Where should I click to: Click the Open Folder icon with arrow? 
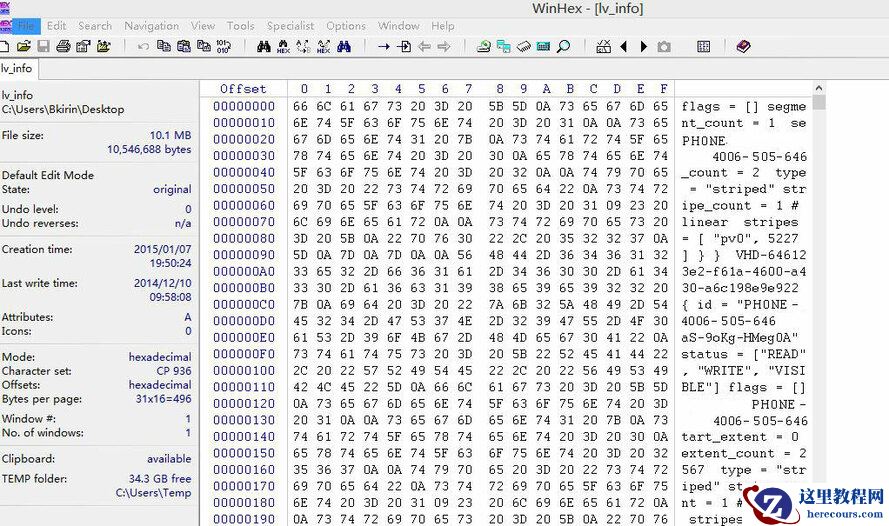coord(103,46)
